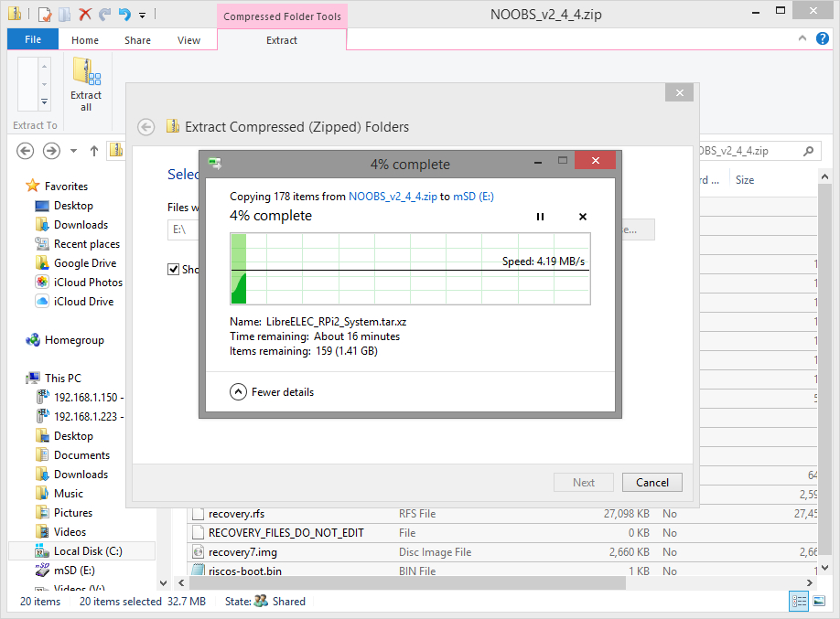This screenshot has height=619, width=840.
Task: Open Desktop under Favorites
Action: click(x=73, y=206)
